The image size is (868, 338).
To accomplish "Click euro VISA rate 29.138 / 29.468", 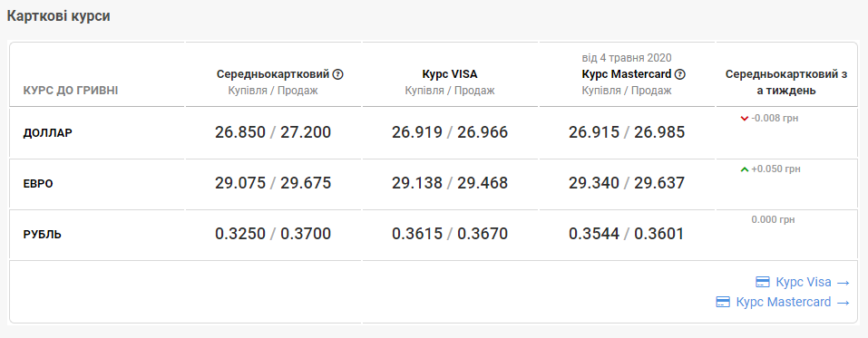I will tap(450, 183).
